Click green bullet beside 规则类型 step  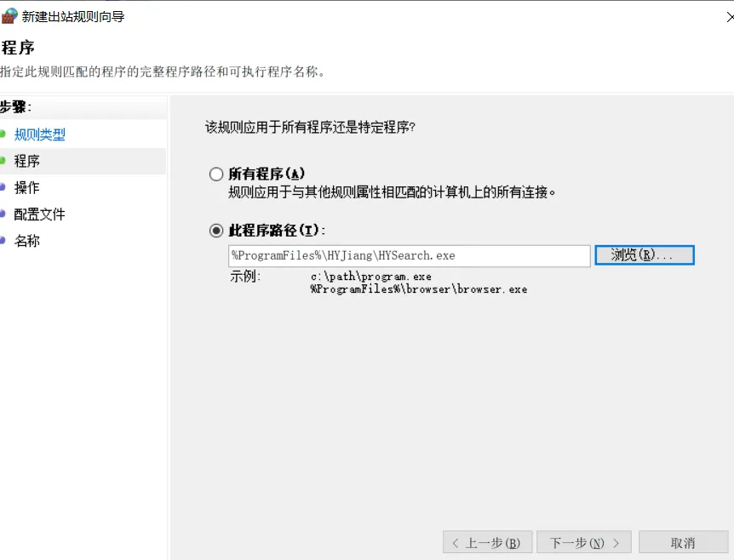pos(3,134)
